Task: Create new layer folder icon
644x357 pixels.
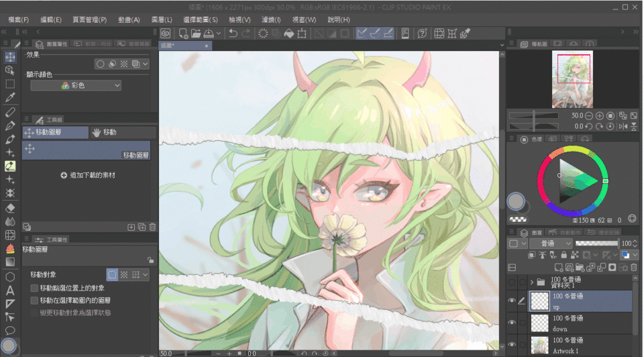Action: [x=580, y=268]
